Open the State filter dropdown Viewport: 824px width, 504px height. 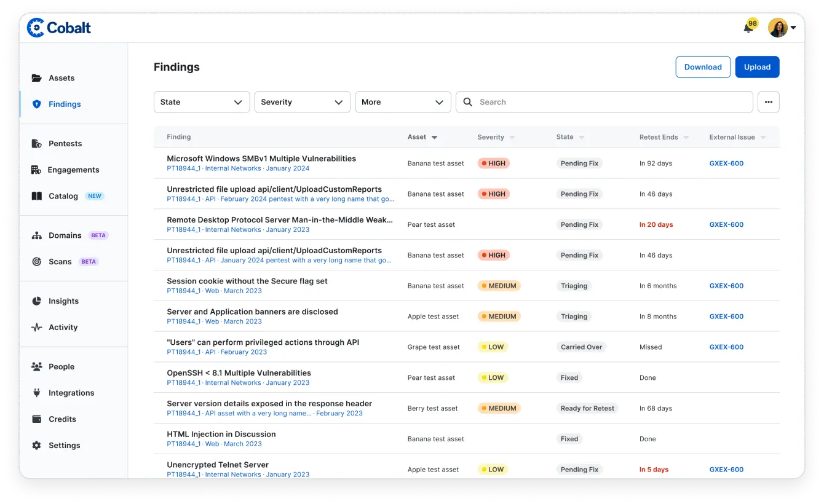[x=202, y=102]
